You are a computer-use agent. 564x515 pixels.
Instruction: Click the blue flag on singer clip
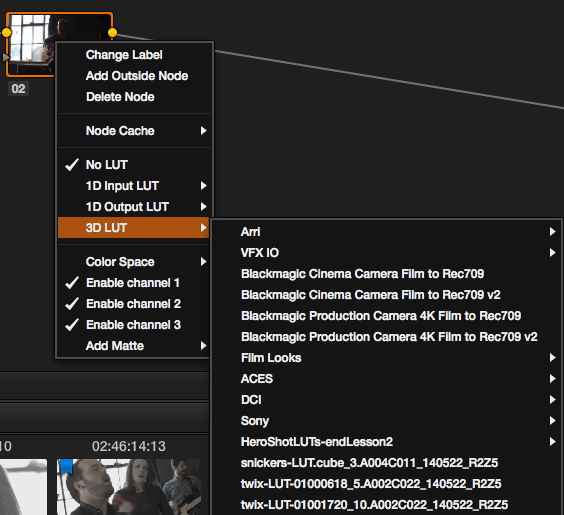click(x=67, y=466)
